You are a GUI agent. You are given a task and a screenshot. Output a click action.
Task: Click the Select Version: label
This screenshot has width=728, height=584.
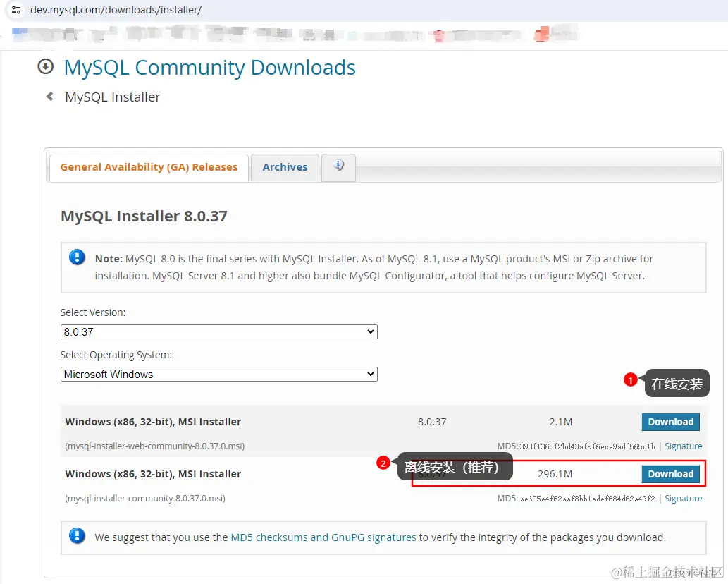point(93,312)
